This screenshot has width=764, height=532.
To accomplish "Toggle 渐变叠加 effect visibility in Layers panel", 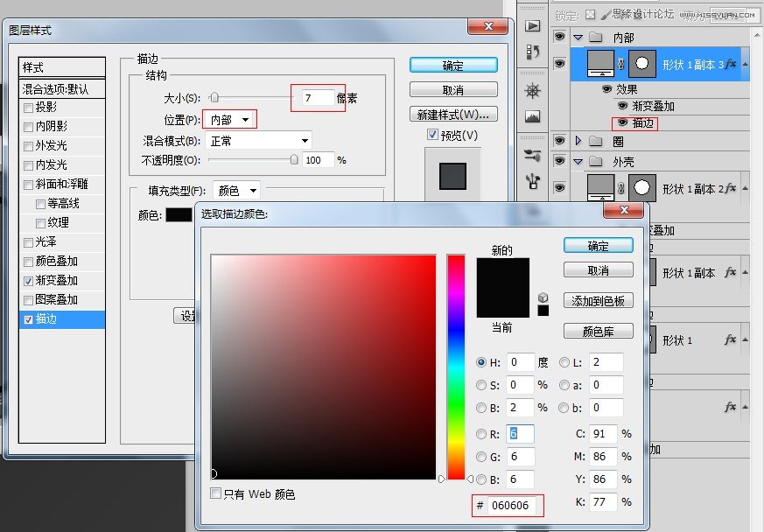I will (622, 106).
